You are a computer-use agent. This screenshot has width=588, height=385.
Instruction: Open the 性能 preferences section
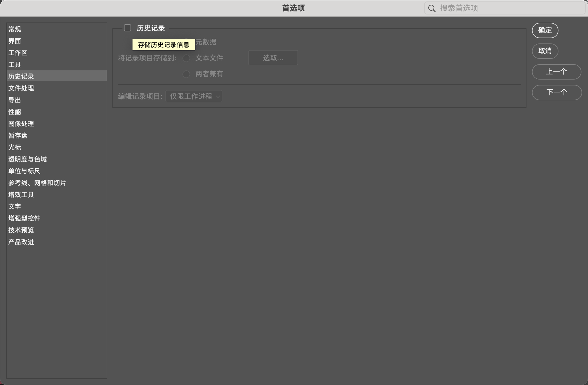click(15, 112)
